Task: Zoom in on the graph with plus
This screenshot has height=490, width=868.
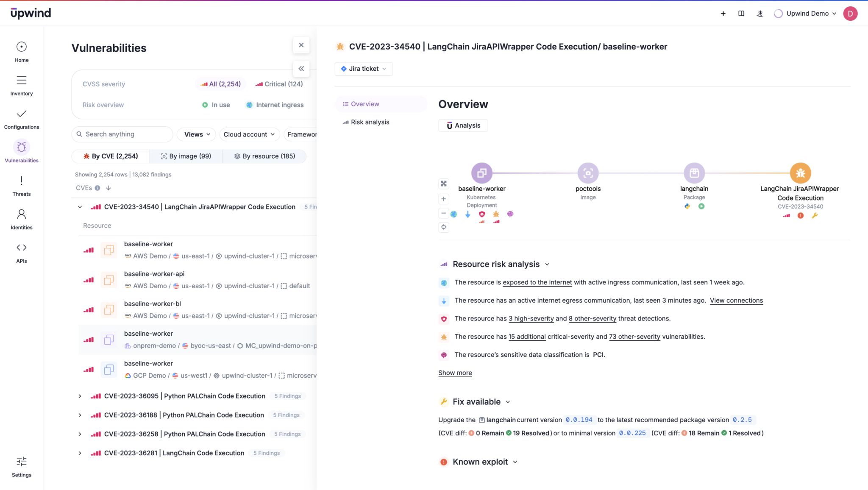Action: (444, 199)
